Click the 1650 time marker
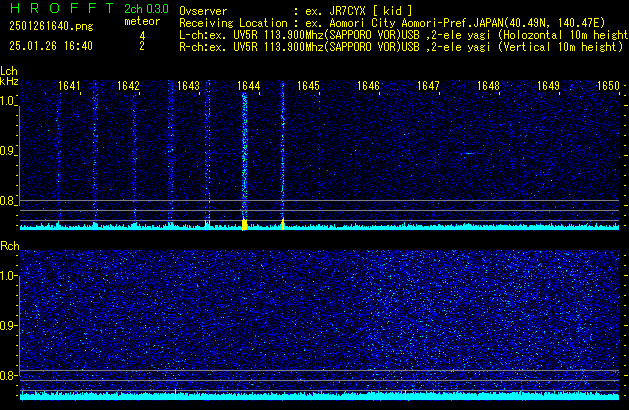 608,86
